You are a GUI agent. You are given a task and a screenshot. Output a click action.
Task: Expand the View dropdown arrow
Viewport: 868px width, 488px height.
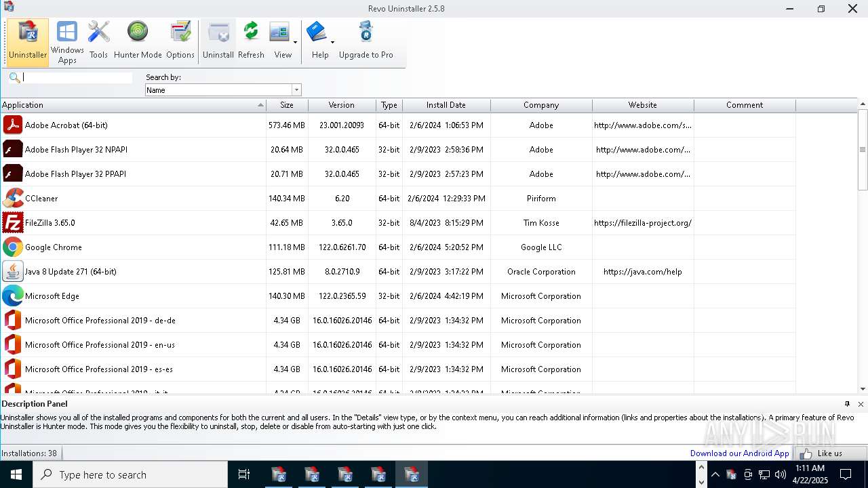pos(296,42)
